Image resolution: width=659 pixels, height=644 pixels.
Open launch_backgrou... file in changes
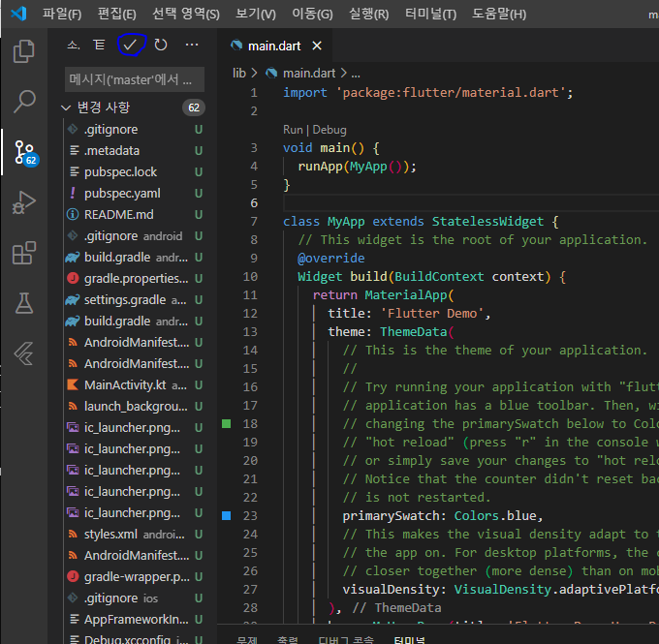pos(135,407)
